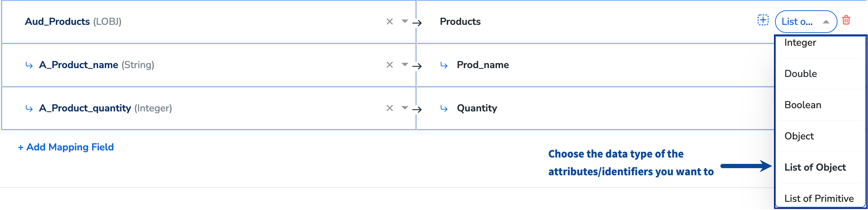Pick List of Object data type
868x210 pixels.
click(815, 167)
